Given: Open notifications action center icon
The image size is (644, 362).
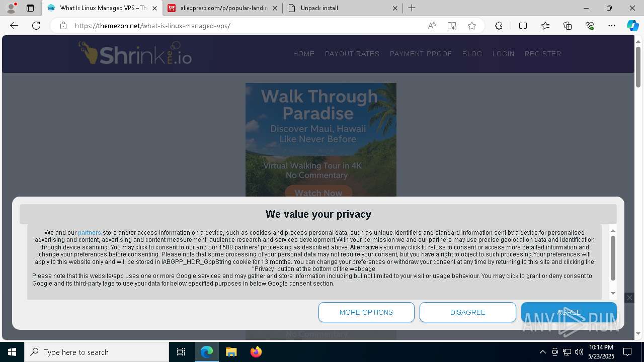Looking at the screenshot, I should point(627,352).
